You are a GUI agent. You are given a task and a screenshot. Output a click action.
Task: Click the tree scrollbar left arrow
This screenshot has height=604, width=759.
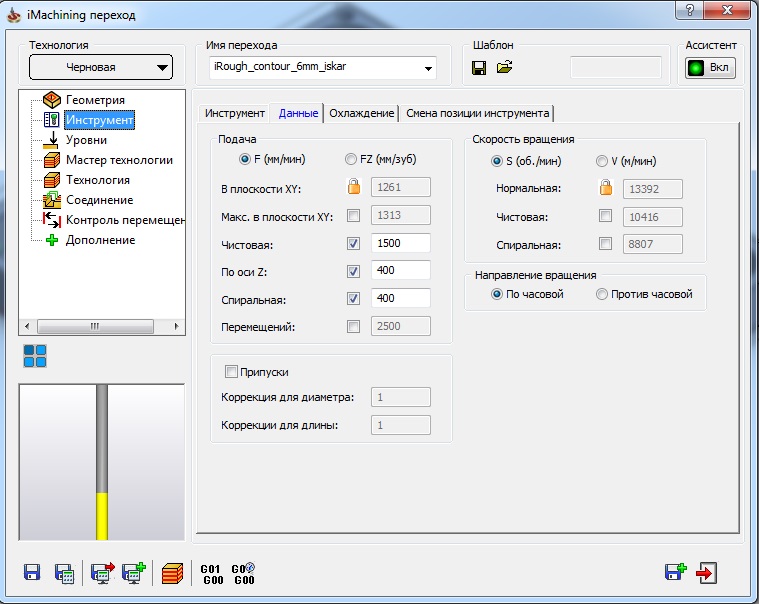pyautogui.click(x=27, y=326)
